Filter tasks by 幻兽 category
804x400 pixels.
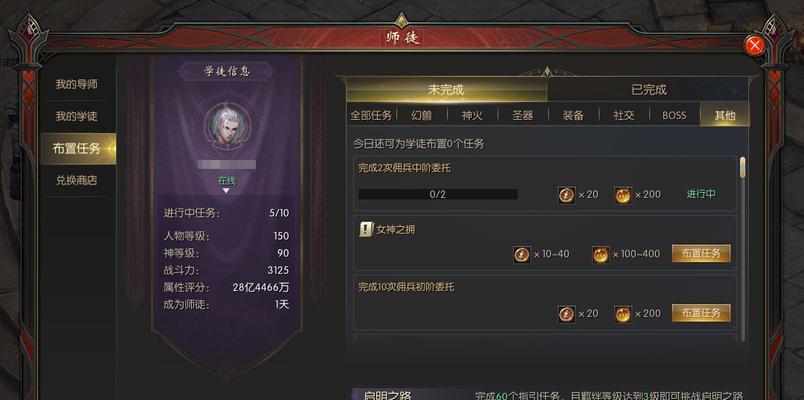[x=421, y=115]
